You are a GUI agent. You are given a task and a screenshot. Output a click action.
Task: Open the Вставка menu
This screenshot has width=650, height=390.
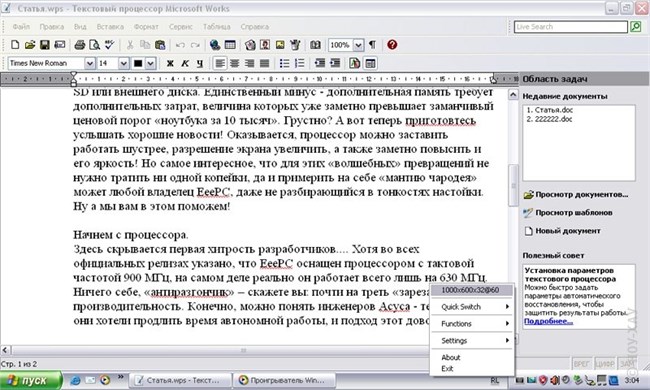110,27
